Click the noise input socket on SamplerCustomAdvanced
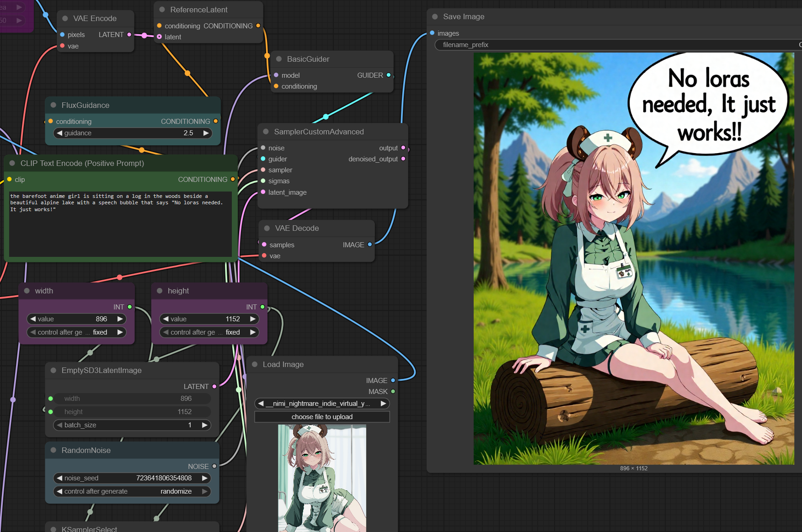The width and height of the screenshot is (802, 532). pos(263,148)
